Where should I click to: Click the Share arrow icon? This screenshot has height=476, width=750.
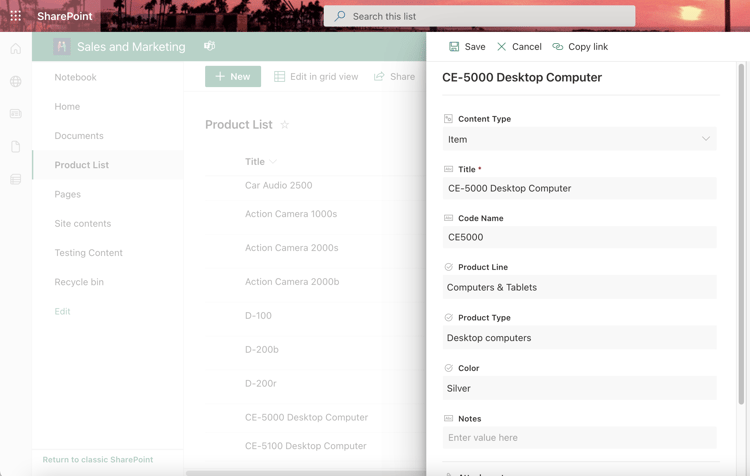tap(379, 77)
